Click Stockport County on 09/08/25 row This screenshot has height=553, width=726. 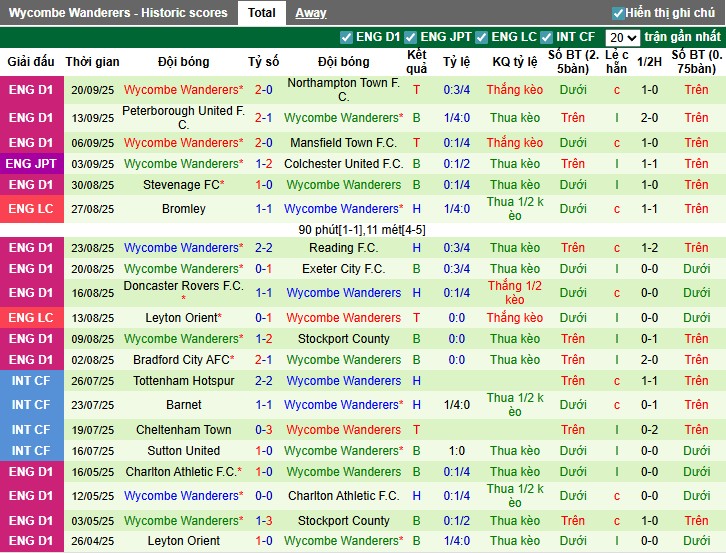[x=344, y=339]
